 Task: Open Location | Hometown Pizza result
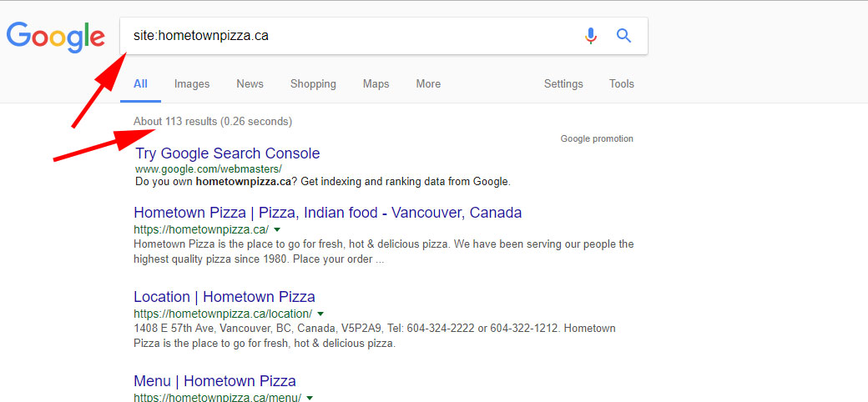tap(225, 296)
